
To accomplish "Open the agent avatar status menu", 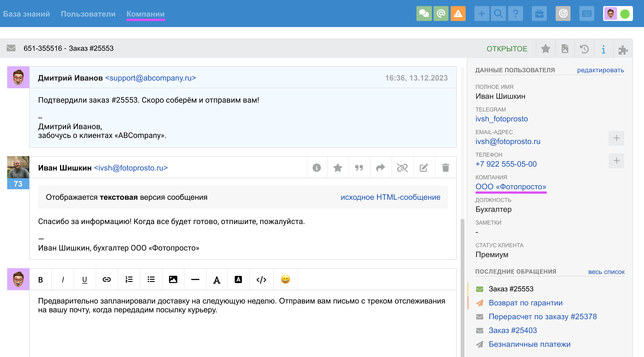I will [x=618, y=14].
